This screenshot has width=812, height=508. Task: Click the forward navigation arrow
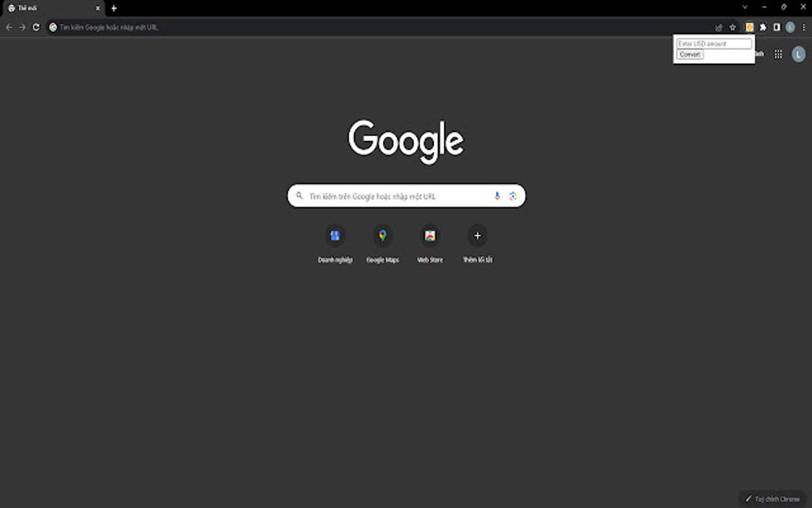click(22, 27)
